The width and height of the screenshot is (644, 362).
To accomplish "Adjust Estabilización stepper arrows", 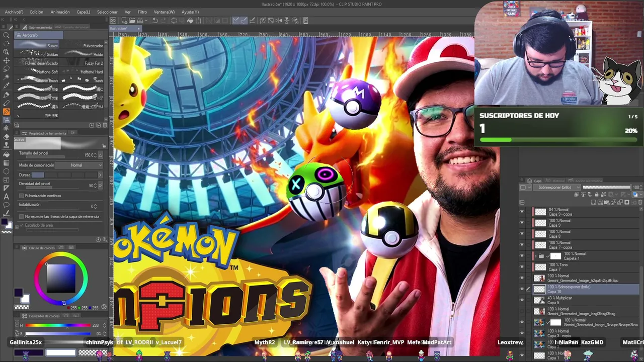I will click(95, 206).
